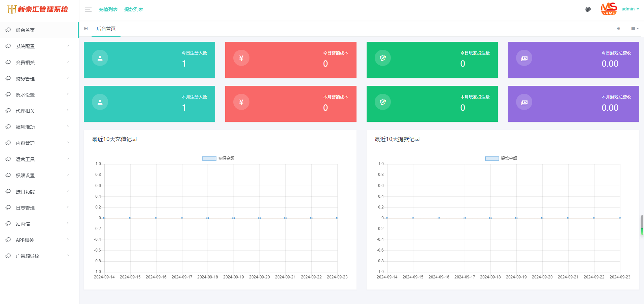
Task: Click the 后台首页 sidebar circle icon
Action: tap(8, 30)
